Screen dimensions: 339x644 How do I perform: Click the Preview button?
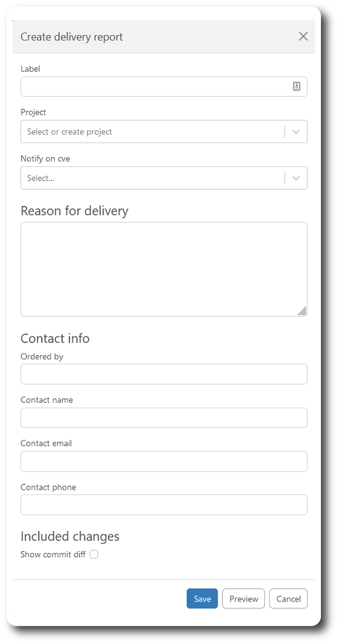(244, 599)
